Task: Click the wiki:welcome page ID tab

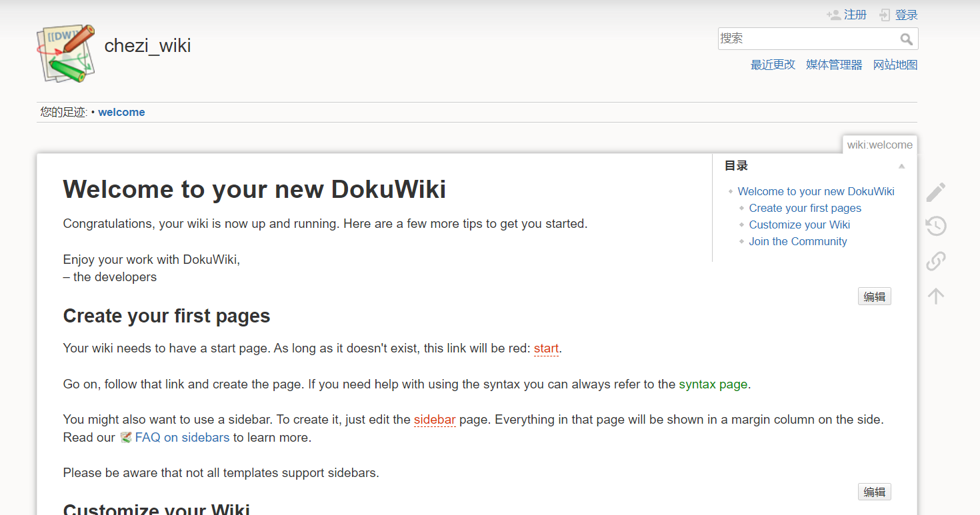Action: (x=879, y=145)
